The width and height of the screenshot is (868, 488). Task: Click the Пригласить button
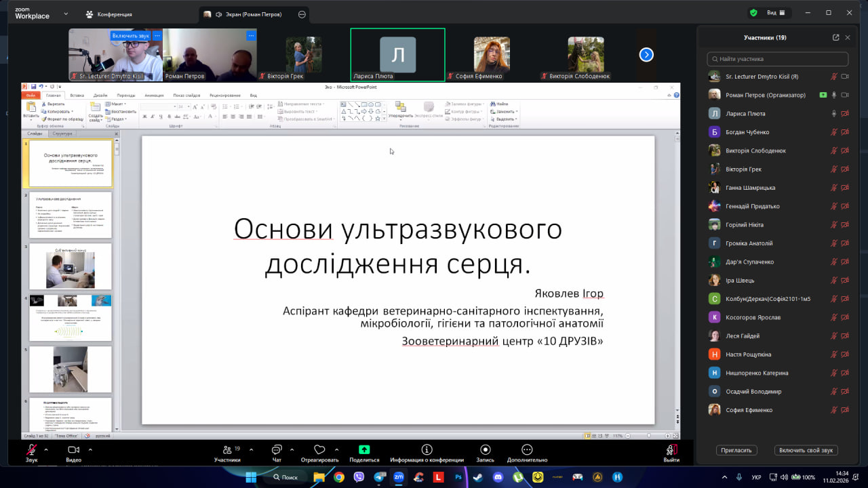coord(736,450)
